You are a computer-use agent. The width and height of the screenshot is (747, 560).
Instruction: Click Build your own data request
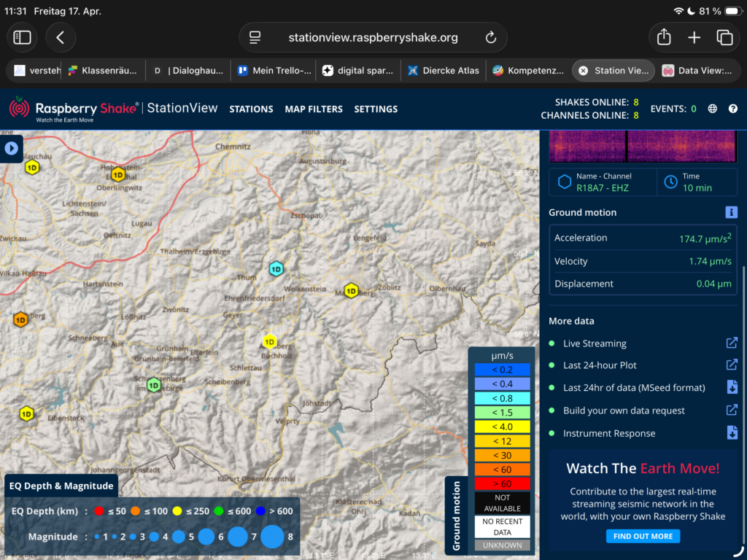click(624, 411)
